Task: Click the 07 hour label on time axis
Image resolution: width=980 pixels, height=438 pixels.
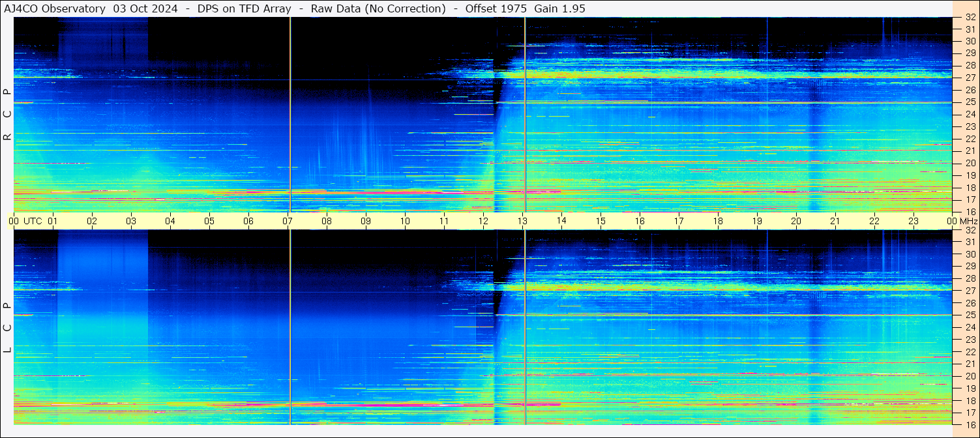Action: pos(288,221)
